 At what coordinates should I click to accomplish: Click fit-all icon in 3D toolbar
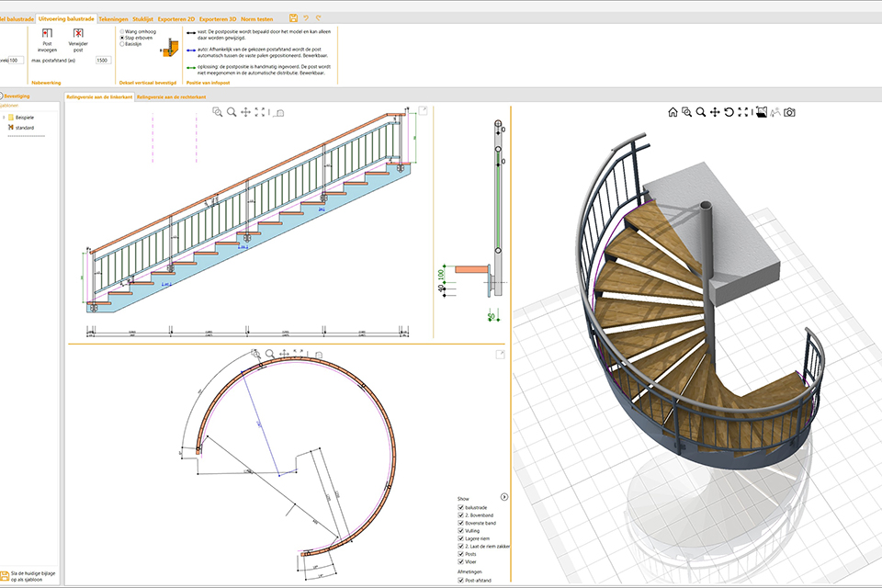pyautogui.click(x=743, y=112)
